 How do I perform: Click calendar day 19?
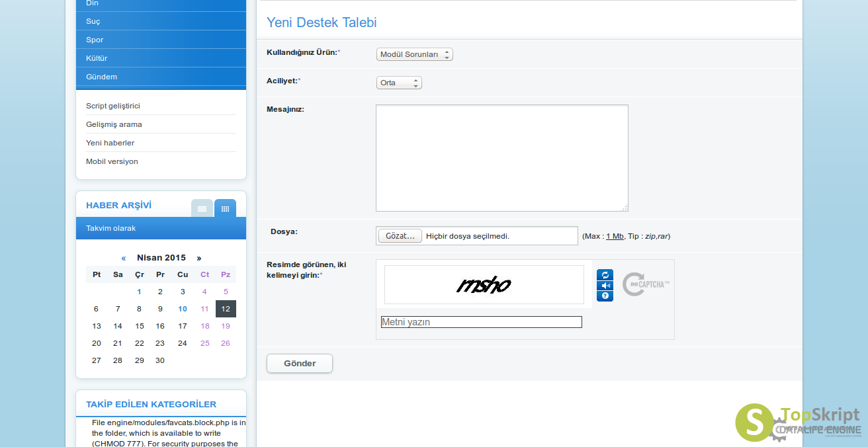coord(226,326)
